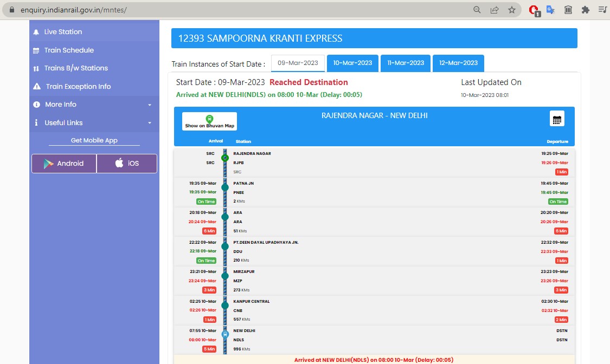Click Show on Bhuvan Map button
The height and width of the screenshot is (364, 610).
[x=209, y=121]
